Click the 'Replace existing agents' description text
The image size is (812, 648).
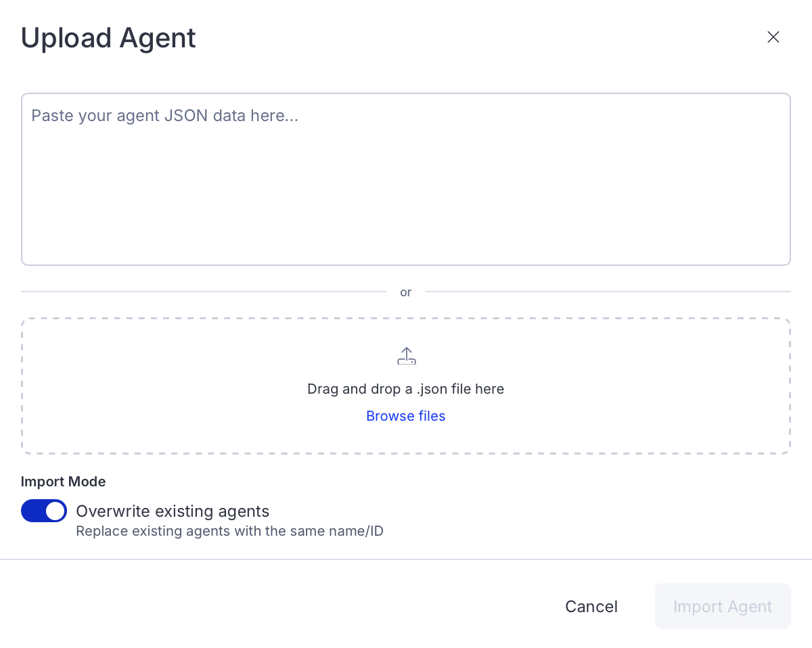pyautogui.click(x=229, y=531)
